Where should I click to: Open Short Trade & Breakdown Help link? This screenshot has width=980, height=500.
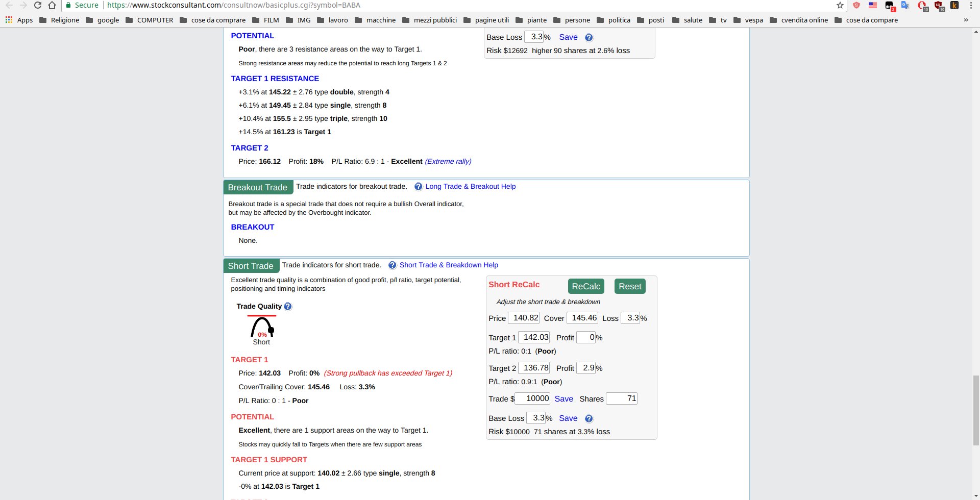(449, 265)
